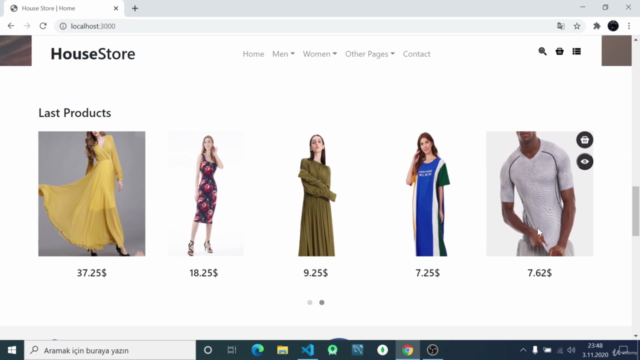Open the shopping basket icon in header

(x=560, y=51)
